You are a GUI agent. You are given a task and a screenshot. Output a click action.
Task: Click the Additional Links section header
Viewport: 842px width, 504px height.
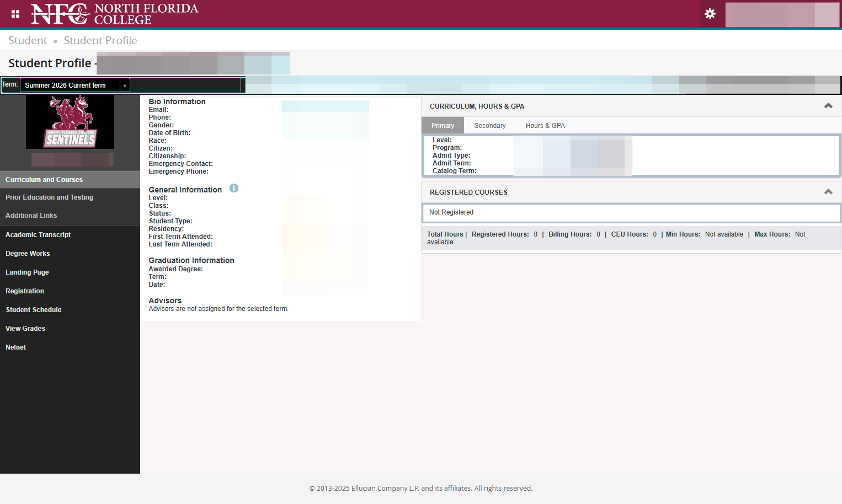(70, 216)
